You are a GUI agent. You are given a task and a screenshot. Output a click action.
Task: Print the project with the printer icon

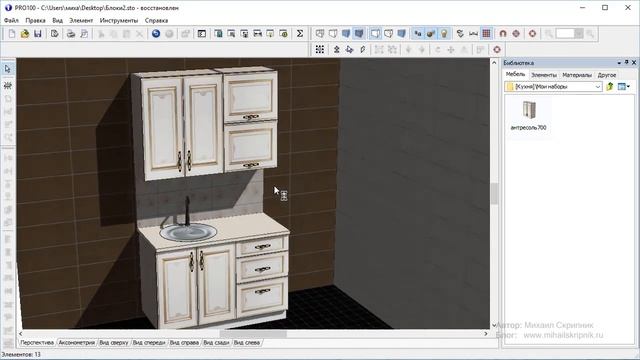71,34
